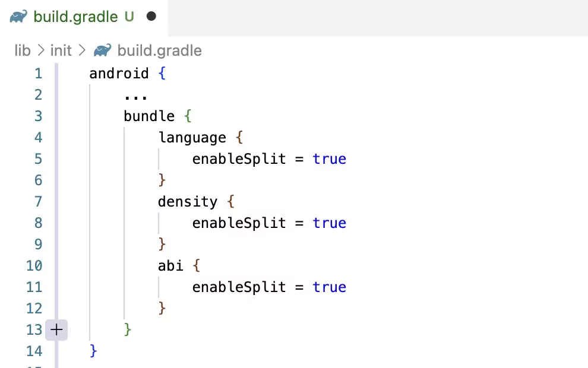The height and width of the screenshot is (368, 588).
Task: Click the '...' placeholder on line 2
Action: (136, 97)
